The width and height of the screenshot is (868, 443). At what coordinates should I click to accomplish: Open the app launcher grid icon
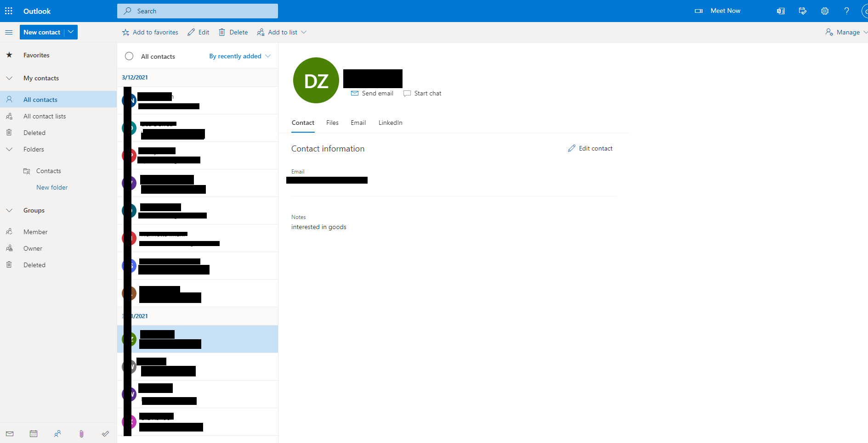(9, 11)
